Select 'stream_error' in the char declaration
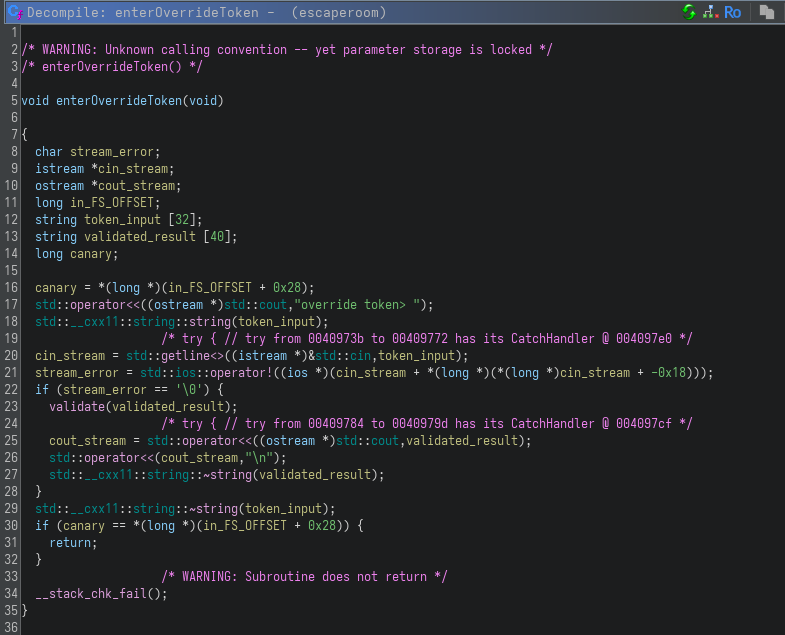 (x=112, y=152)
